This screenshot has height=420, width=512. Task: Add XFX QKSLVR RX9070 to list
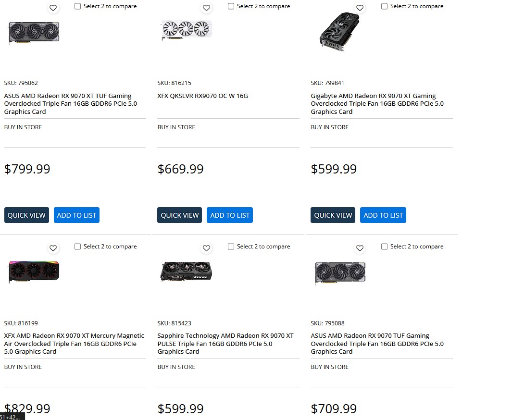(x=230, y=215)
